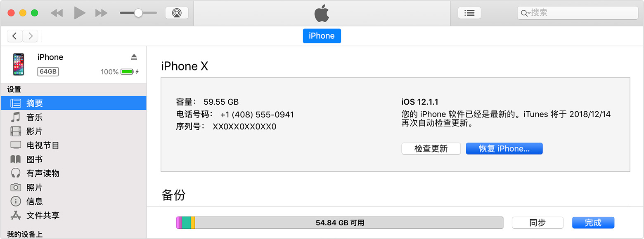Click 恢复 iPhone... to restore

click(504, 149)
